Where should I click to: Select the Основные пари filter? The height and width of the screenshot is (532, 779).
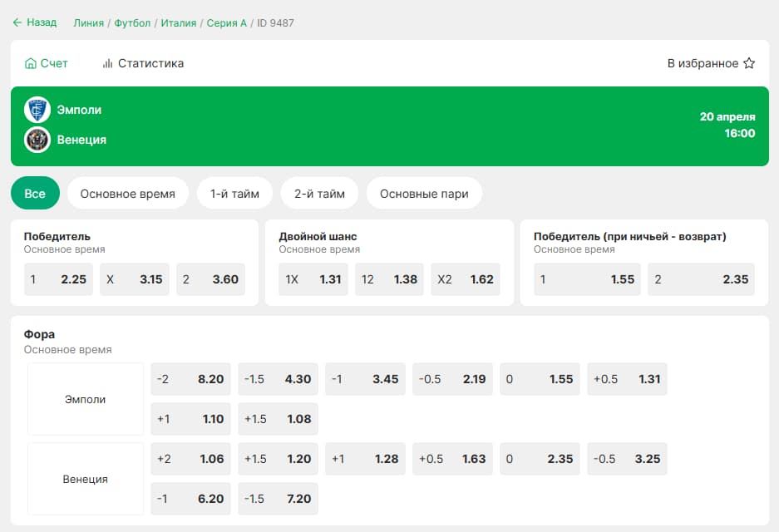[x=424, y=193]
